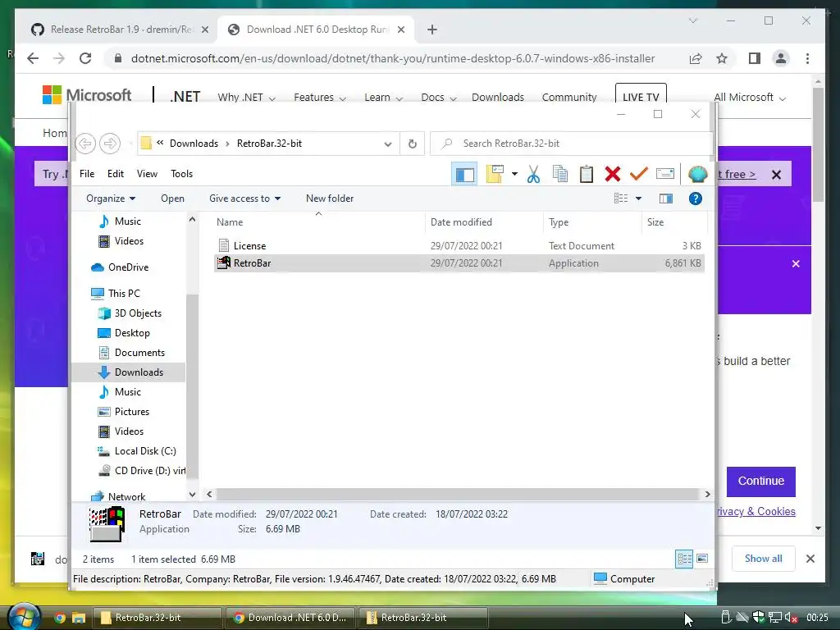Refresh the Explorer address bar
The width and height of the screenshot is (840, 630).
(412, 144)
